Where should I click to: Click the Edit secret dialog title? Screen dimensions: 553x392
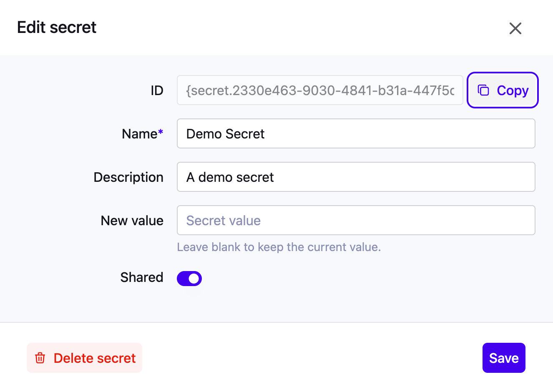pos(56,27)
